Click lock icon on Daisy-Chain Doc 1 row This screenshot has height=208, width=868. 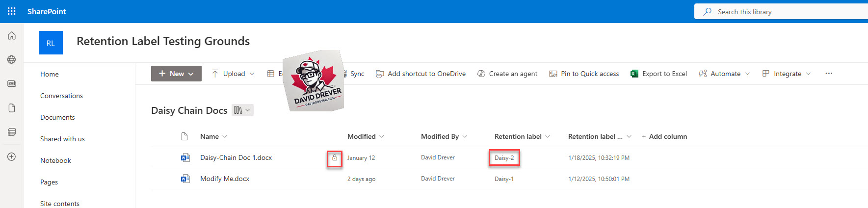335,157
